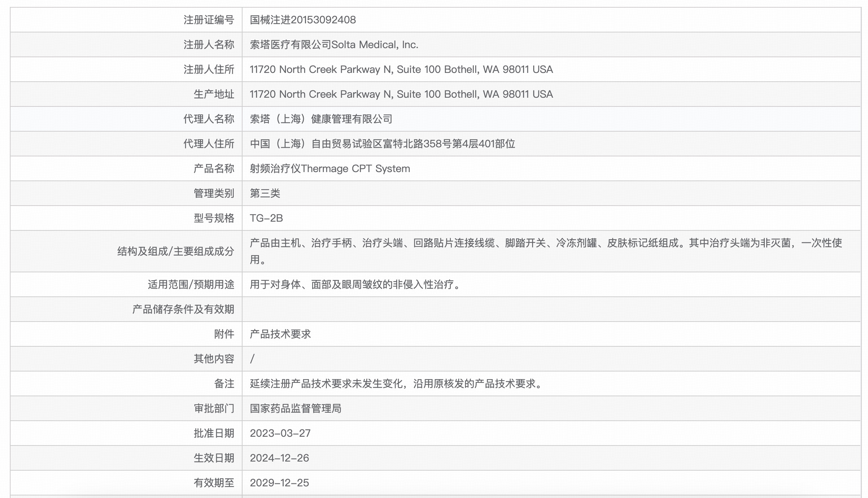The image size is (868, 498).
Task: Click the 注册人住所 address value
Action: pyautogui.click(x=401, y=69)
